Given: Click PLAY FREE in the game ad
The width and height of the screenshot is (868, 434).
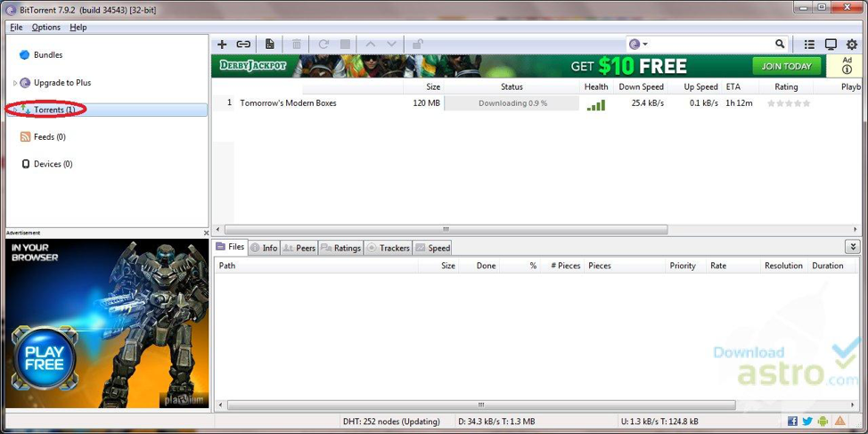Looking at the screenshot, I should (x=45, y=358).
